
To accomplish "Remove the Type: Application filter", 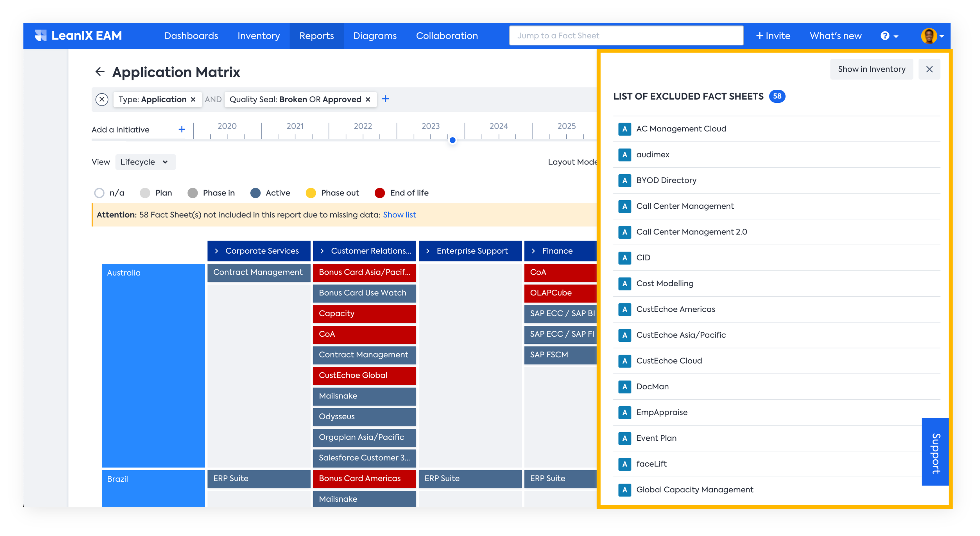I will pos(193,99).
